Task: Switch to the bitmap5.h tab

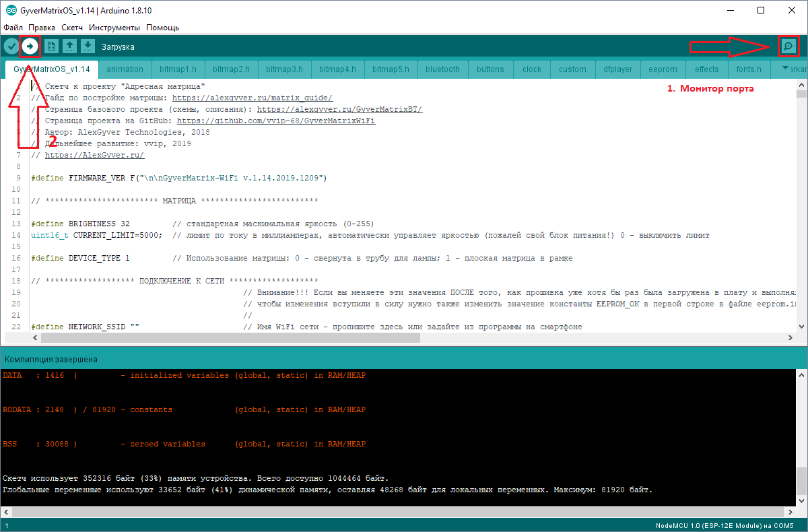Action: tap(391, 69)
